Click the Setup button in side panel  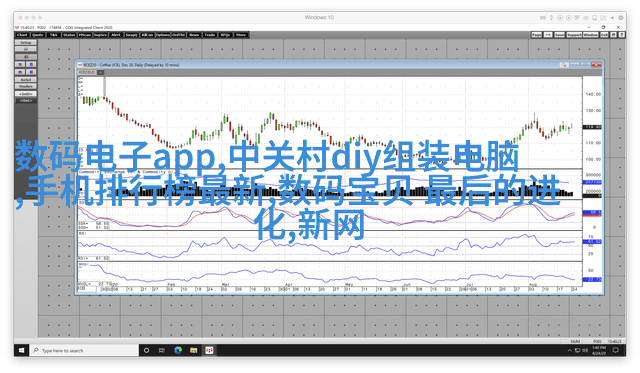coord(26,42)
